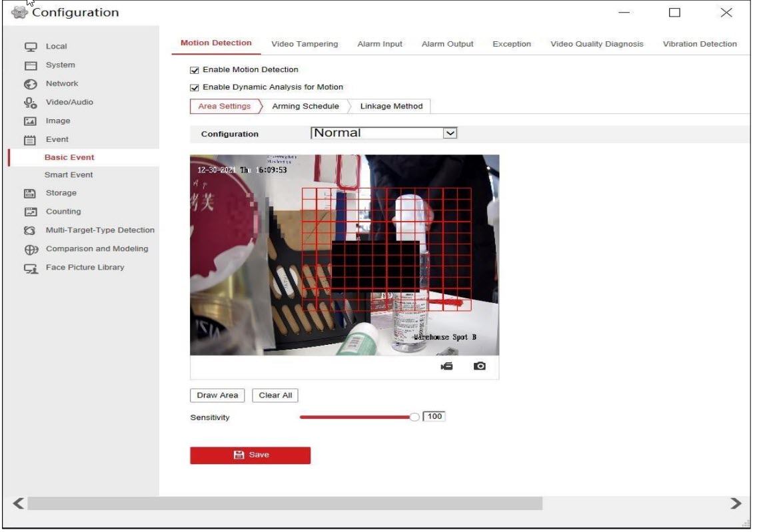The image size is (757, 532).
Task: Click the Face Picture Library icon
Action: coord(30,268)
